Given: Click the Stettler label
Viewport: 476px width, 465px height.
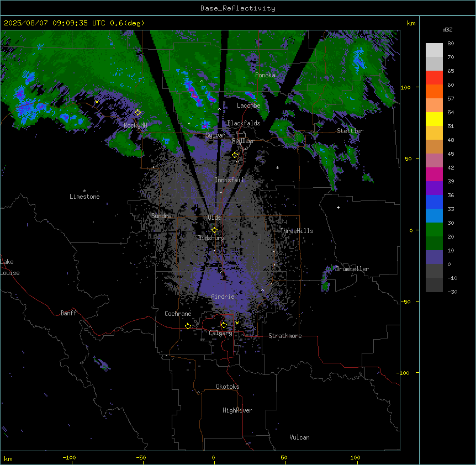Looking at the screenshot, I should [350, 131].
